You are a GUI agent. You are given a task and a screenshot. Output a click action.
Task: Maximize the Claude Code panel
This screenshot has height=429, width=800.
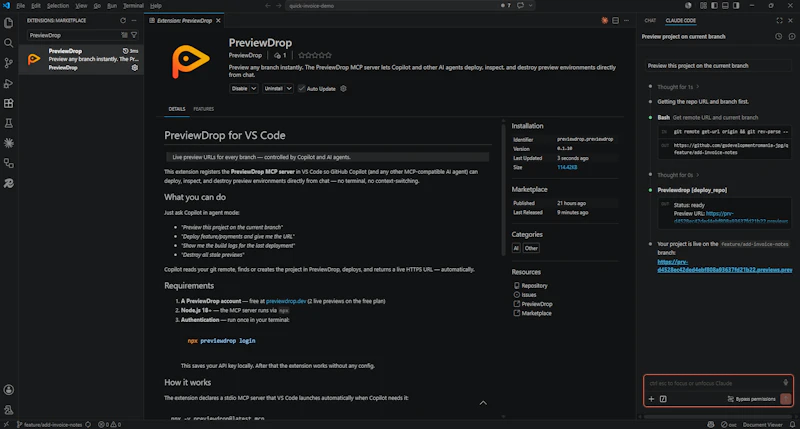[779, 20]
